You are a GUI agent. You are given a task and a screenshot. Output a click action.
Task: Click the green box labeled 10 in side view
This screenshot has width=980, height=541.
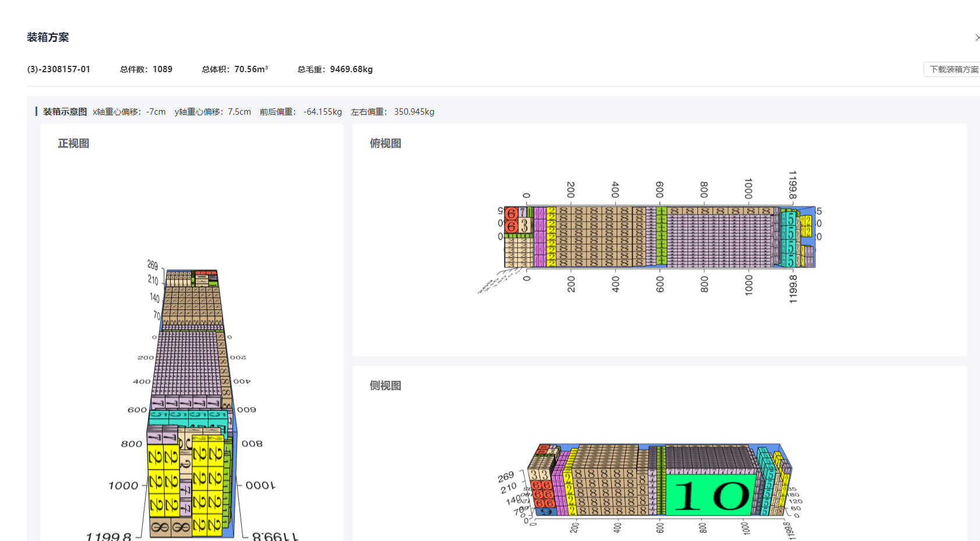[711, 495]
